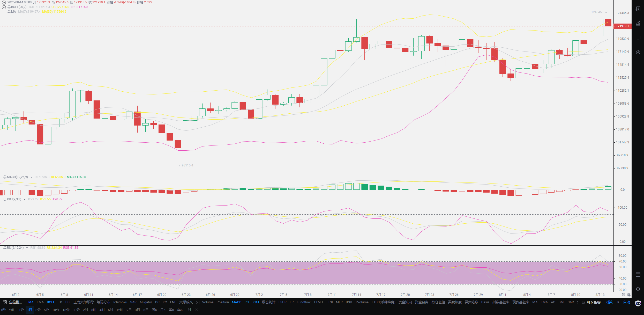Image resolution: width=644 pixels, height=315 pixels.
Task: Select the 1秒 timeframe tab
Action: (x=3, y=310)
